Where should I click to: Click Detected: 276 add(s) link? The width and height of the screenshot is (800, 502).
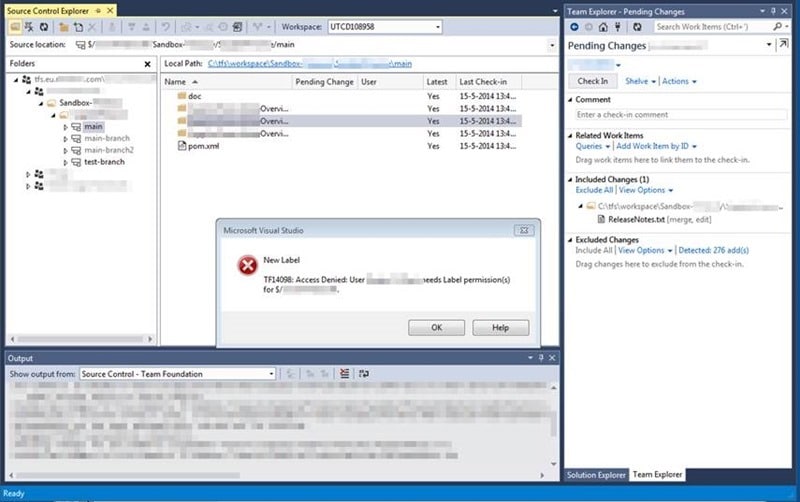click(x=713, y=250)
